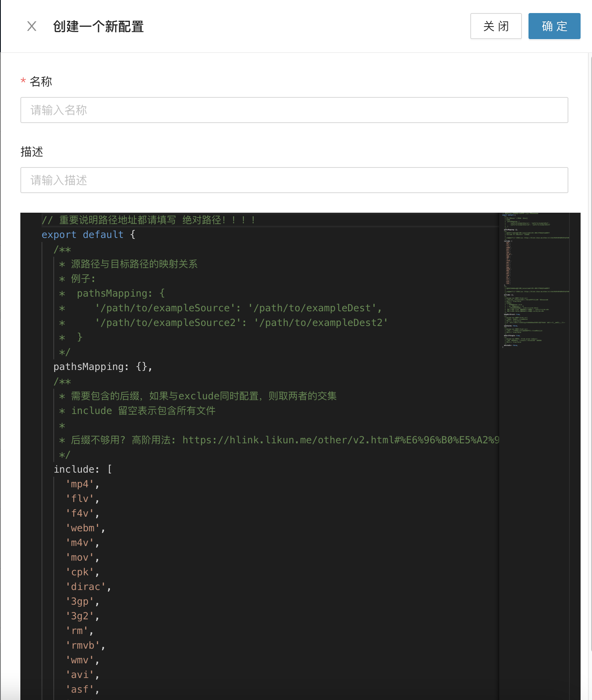Close the drawer with the X icon

coord(32,26)
